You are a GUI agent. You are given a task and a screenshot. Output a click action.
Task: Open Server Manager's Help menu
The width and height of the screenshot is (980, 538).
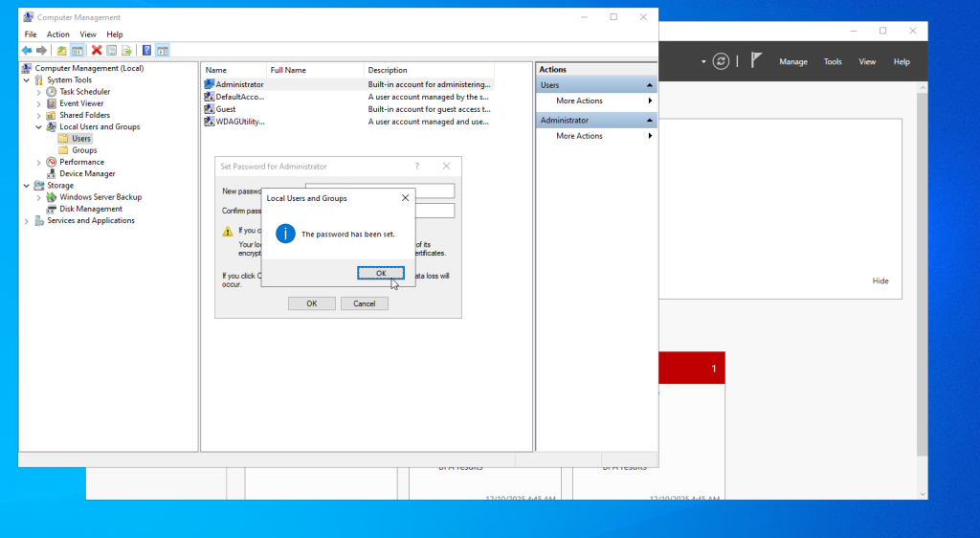(x=902, y=61)
